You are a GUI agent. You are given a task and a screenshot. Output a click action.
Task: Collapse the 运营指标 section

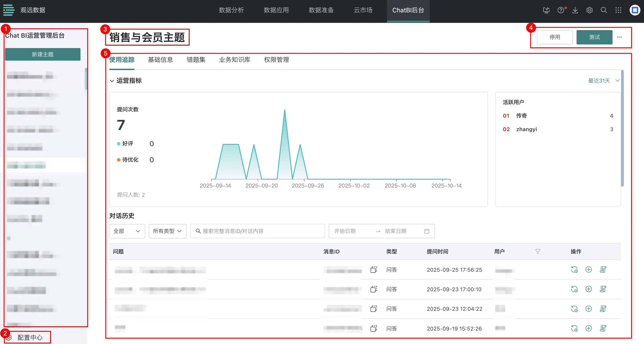pos(112,81)
